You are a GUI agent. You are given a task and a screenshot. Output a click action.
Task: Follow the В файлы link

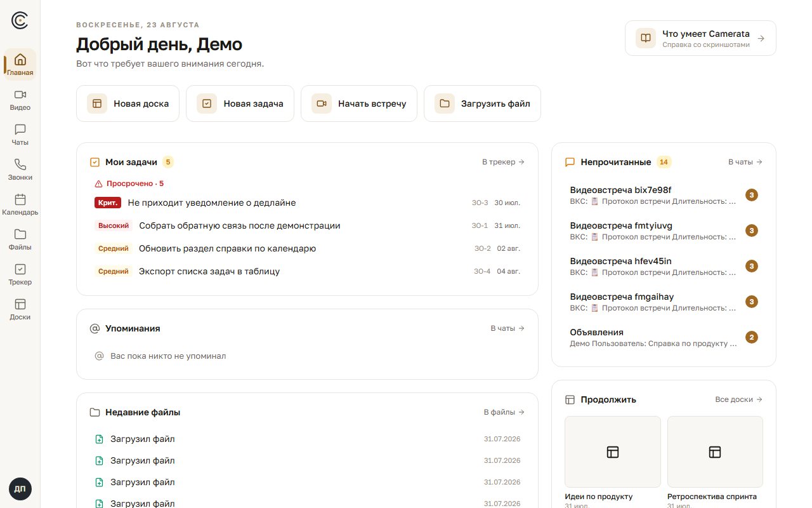click(504, 412)
